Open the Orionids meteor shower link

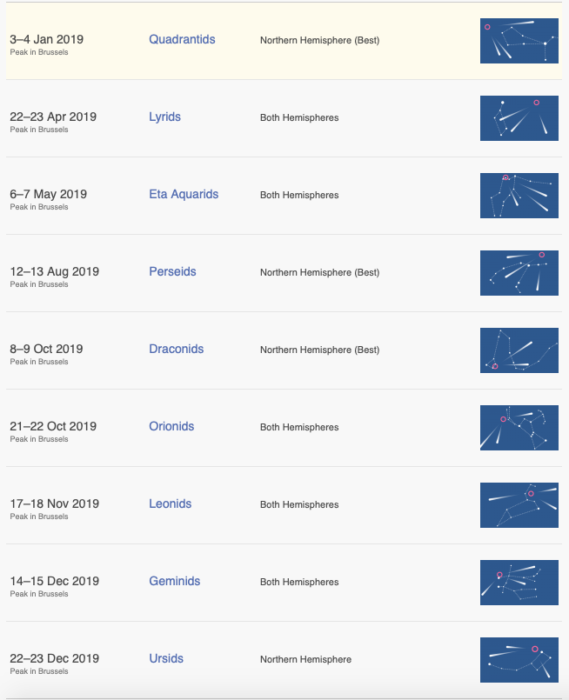pos(171,426)
